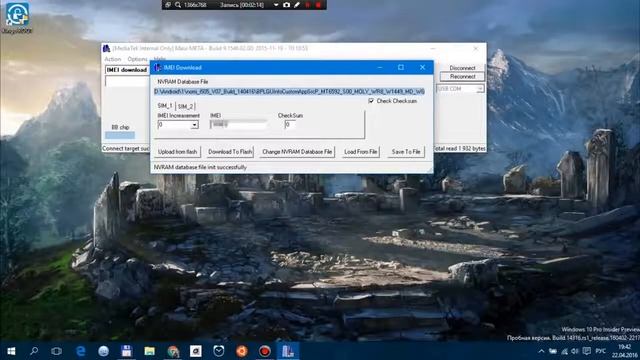Click the Save To File button
640x360 pixels.
pos(406,152)
